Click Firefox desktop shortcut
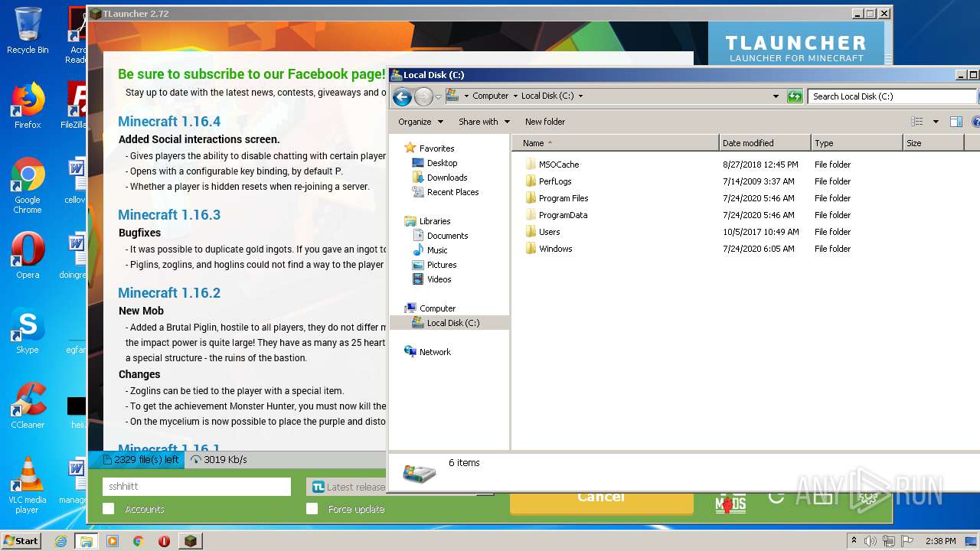980x551 pixels. [28, 106]
